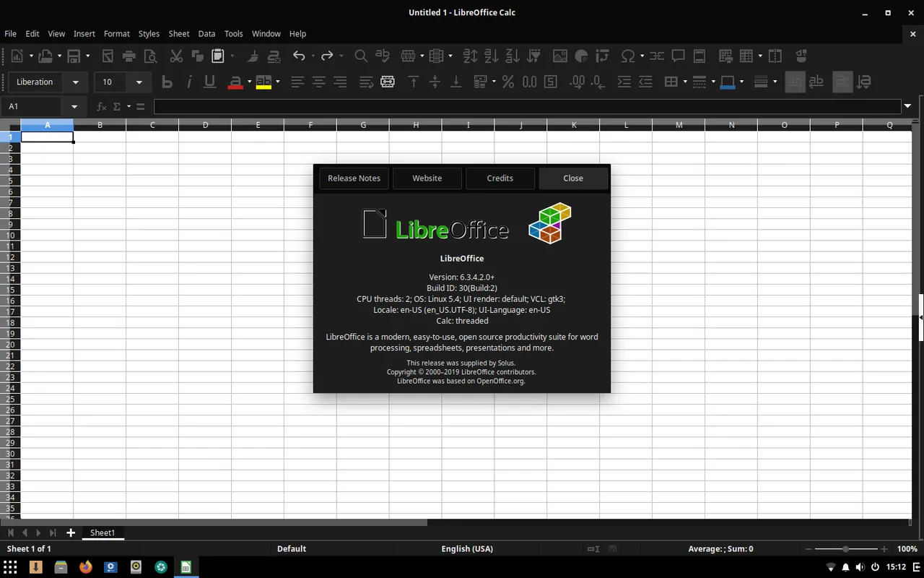Open the Borders dropdown arrow
Screen dimensions: 924x578
pyautogui.click(x=684, y=82)
